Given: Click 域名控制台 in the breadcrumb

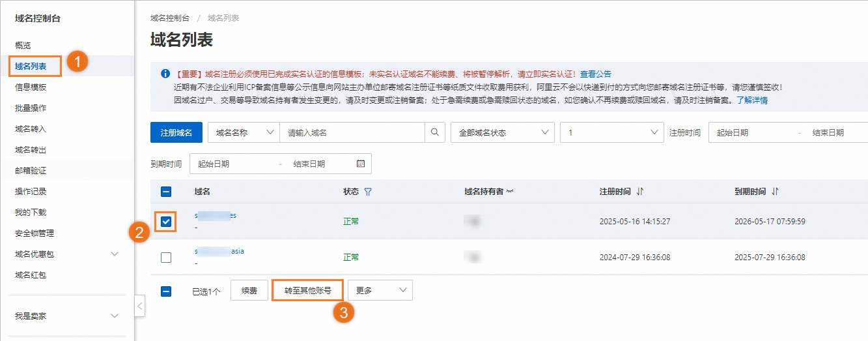Looking at the screenshot, I should tap(170, 18).
